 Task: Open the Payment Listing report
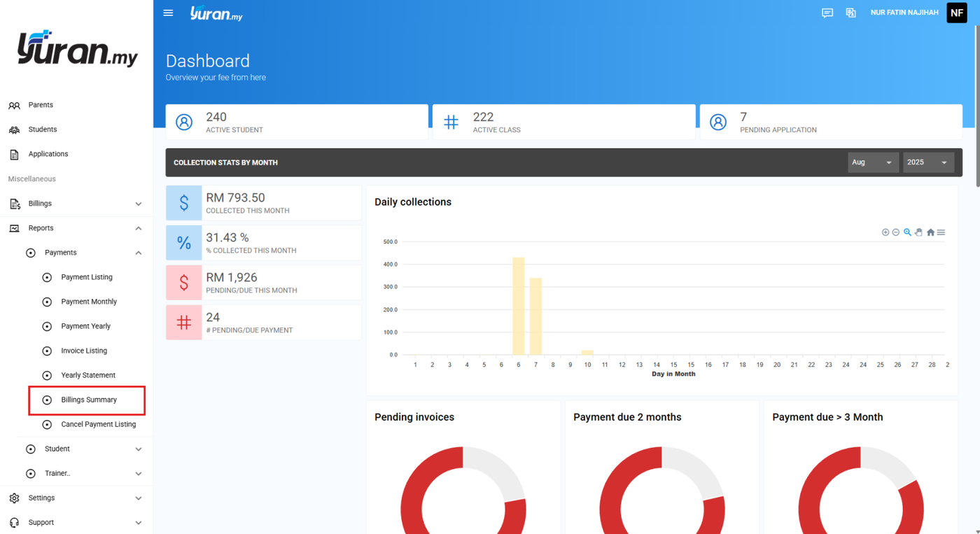(x=86, y=277)
